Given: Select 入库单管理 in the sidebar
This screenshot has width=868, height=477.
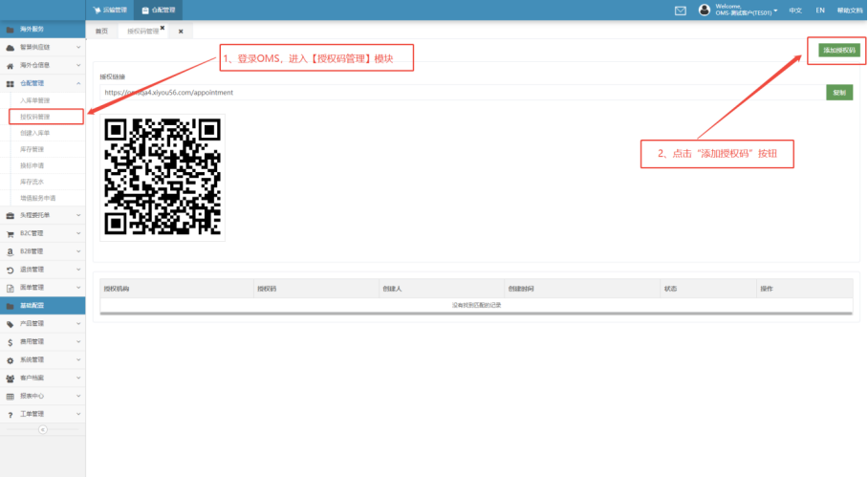Looking at the screenshot, I should click(x=35, y=100).
